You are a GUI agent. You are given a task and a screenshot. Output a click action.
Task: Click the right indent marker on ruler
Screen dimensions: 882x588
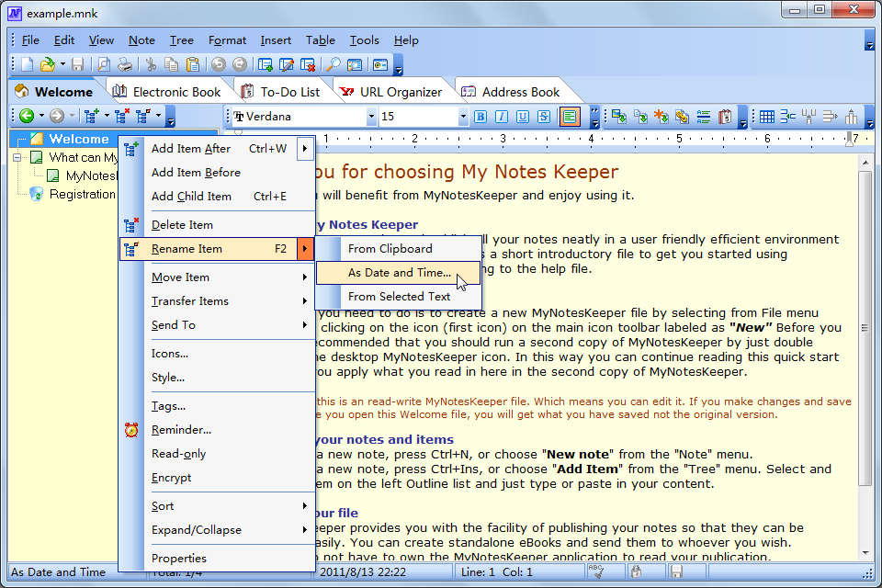848,140
